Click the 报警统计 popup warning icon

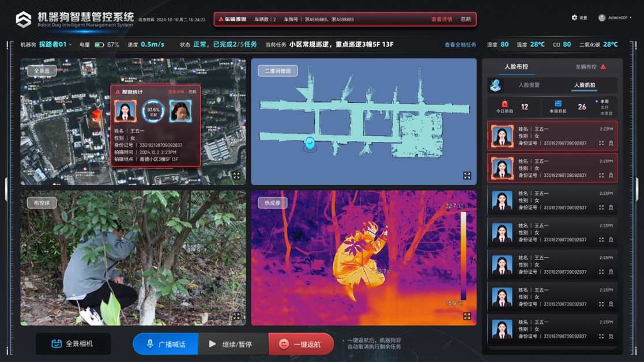(x=118, y=92)
